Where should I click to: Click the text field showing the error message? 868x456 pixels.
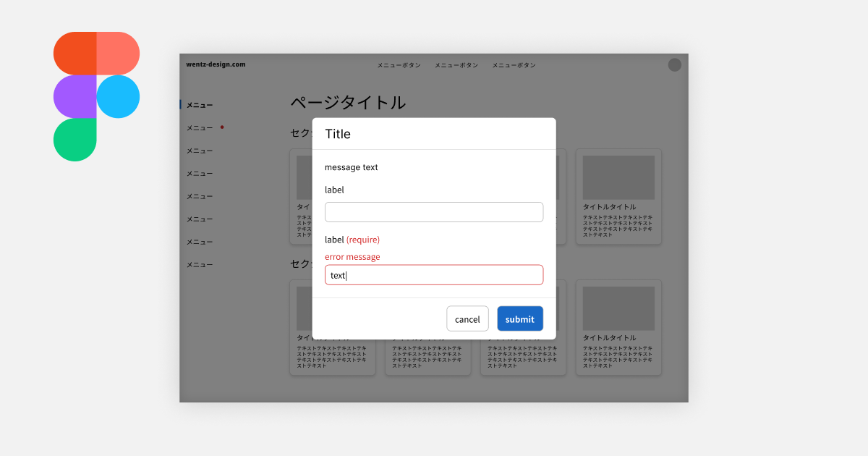[x=434, y=274]
